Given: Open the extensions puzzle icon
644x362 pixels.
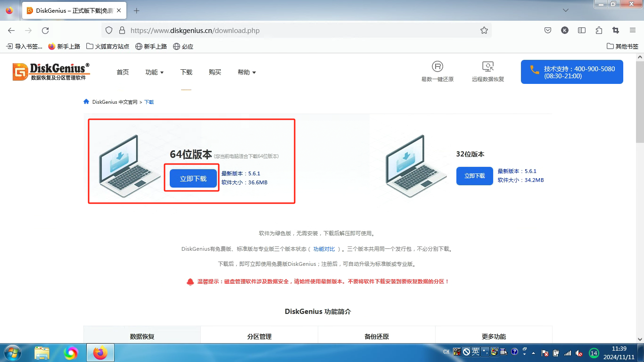Looking at the screenshot, I should [x=599, y=30].
